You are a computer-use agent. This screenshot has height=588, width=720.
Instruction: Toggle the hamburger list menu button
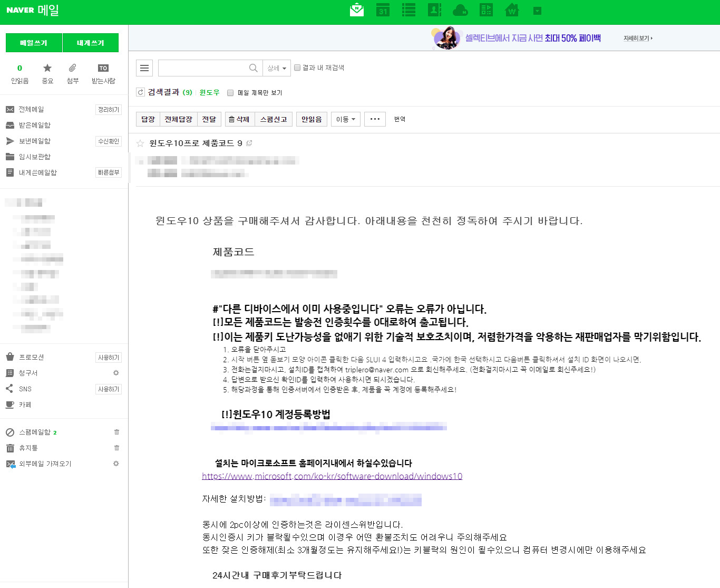click(144, 68)
